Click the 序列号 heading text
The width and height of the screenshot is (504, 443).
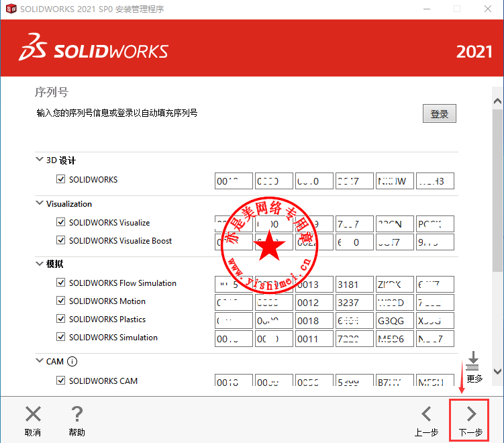pyautogui.click(x=52, y=92)
